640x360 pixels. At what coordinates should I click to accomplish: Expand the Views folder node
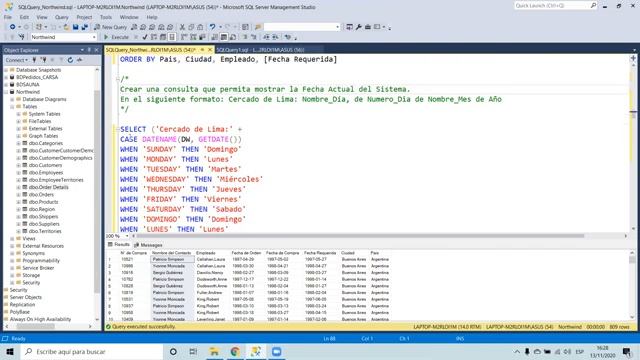(12, 239)
